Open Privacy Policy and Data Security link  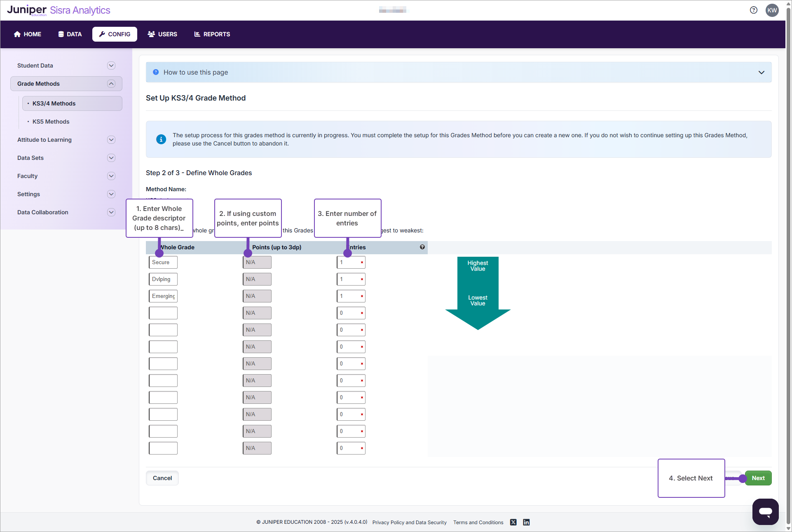[x=409, y=522]
